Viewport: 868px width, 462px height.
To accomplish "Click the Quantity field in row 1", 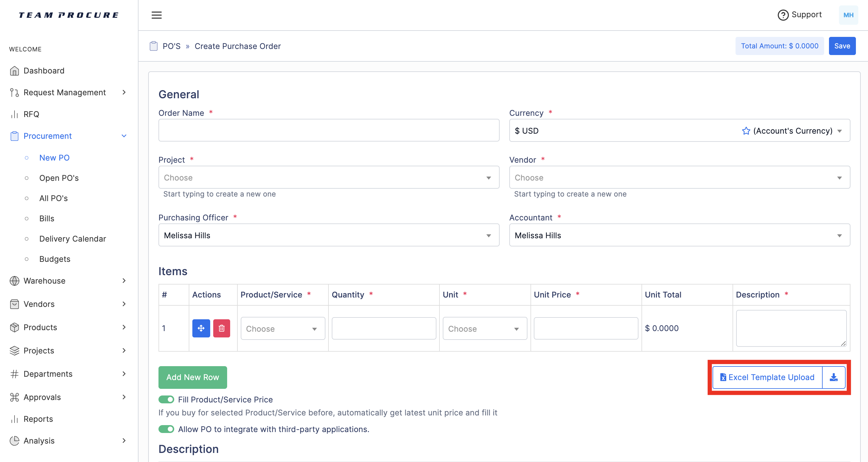I will [x=384, y=329].
